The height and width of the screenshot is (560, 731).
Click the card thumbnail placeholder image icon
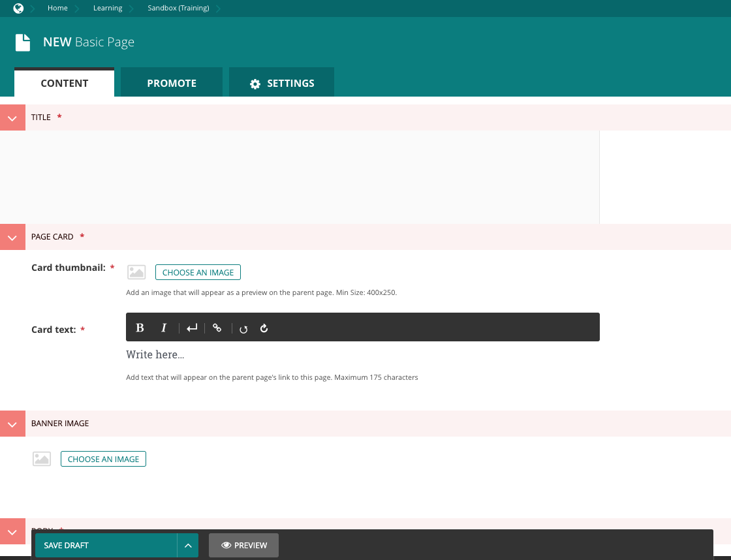(x=136, y=272)
